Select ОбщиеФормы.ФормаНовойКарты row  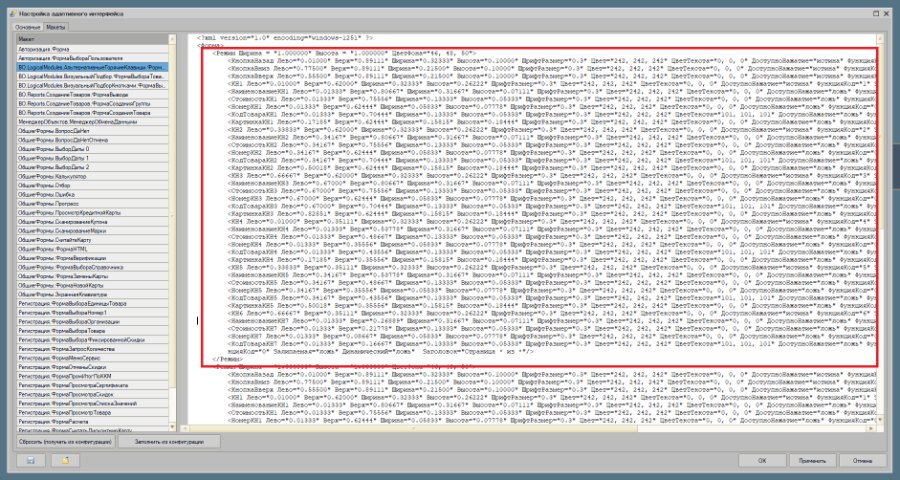[92, 285]
